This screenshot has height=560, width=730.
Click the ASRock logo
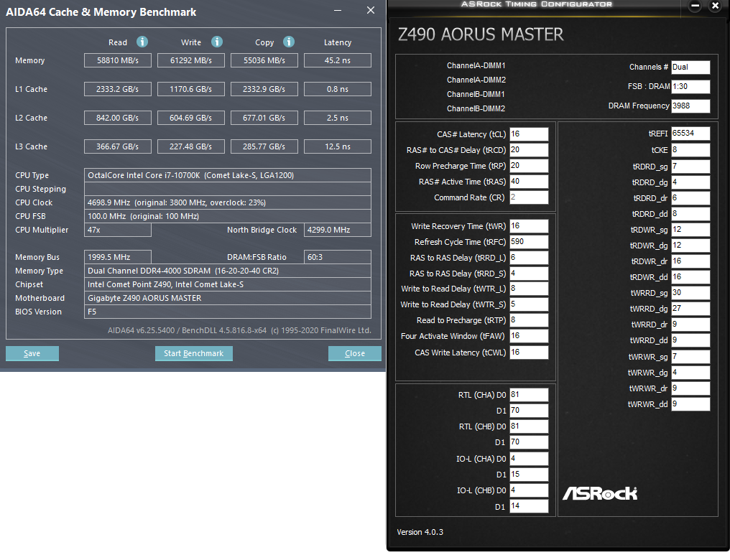click(x=600, y=493)
